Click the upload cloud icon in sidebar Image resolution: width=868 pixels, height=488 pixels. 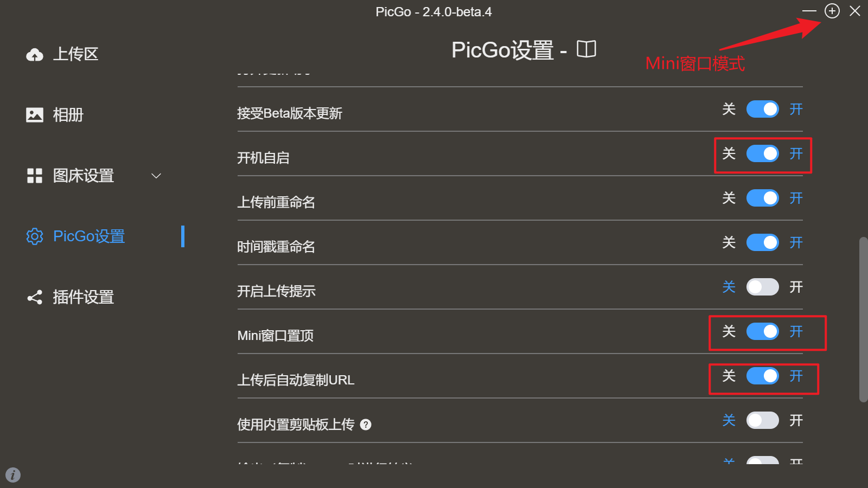(35, 54)
